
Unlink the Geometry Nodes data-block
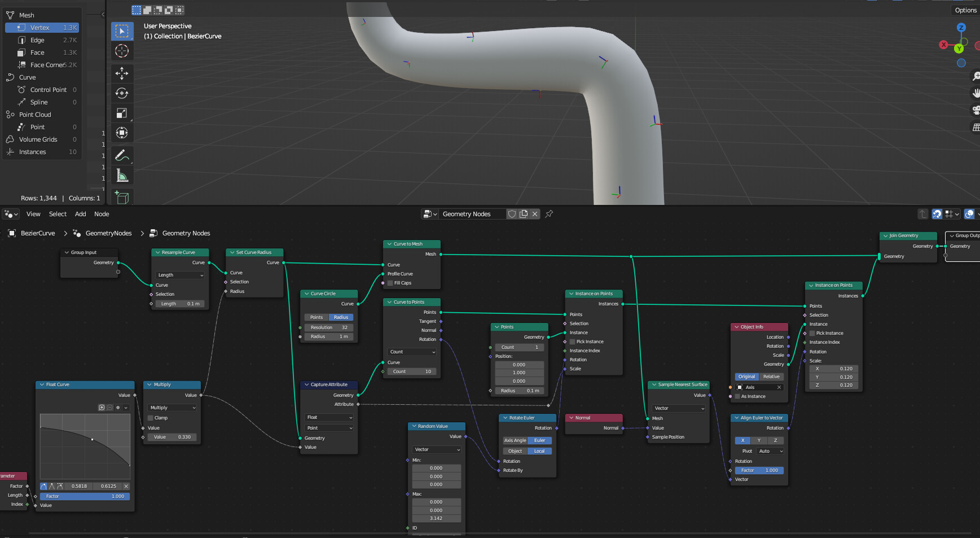(535, 214)
